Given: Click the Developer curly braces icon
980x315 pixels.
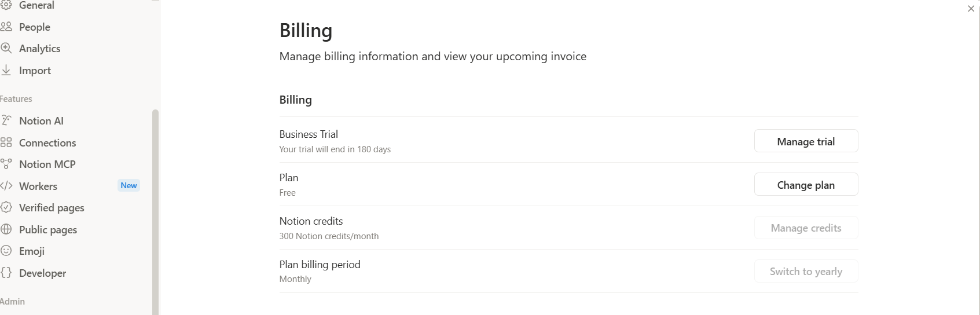Looking at the screenshot, I should [x=6, y=273].
